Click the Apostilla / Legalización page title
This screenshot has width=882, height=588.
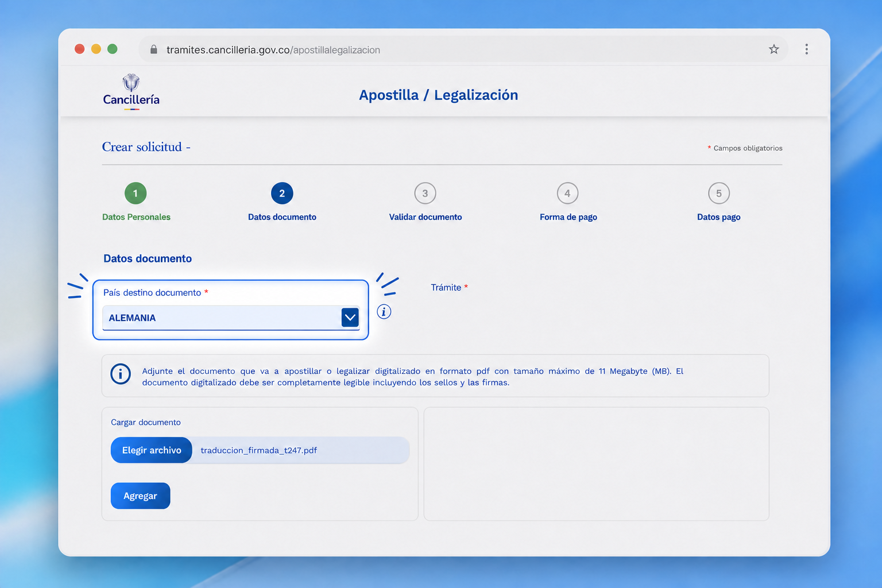439,95
